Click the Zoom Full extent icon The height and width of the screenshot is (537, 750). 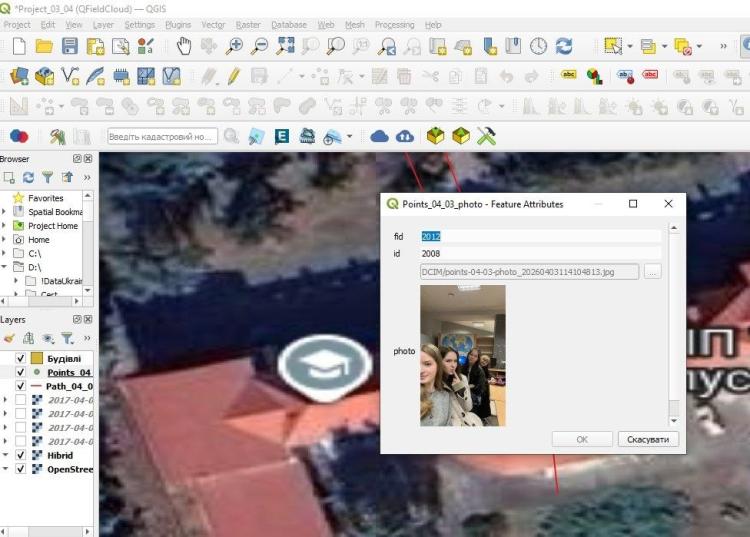[285, 46]
